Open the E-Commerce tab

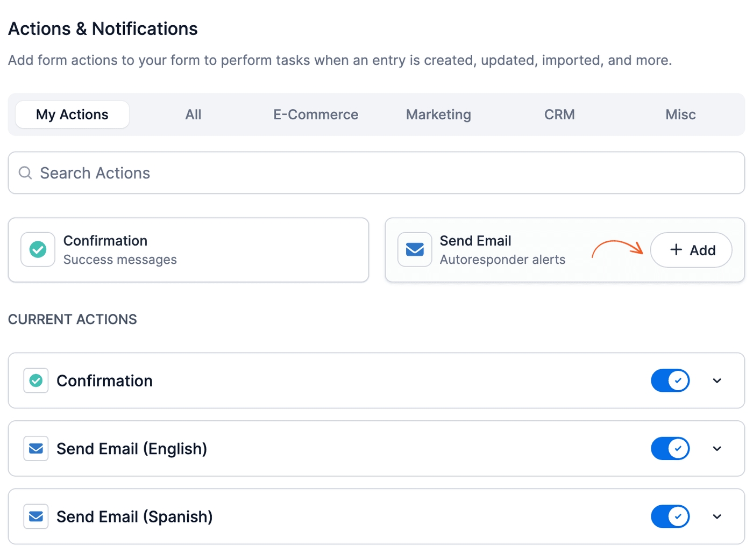tap(316, 114)
